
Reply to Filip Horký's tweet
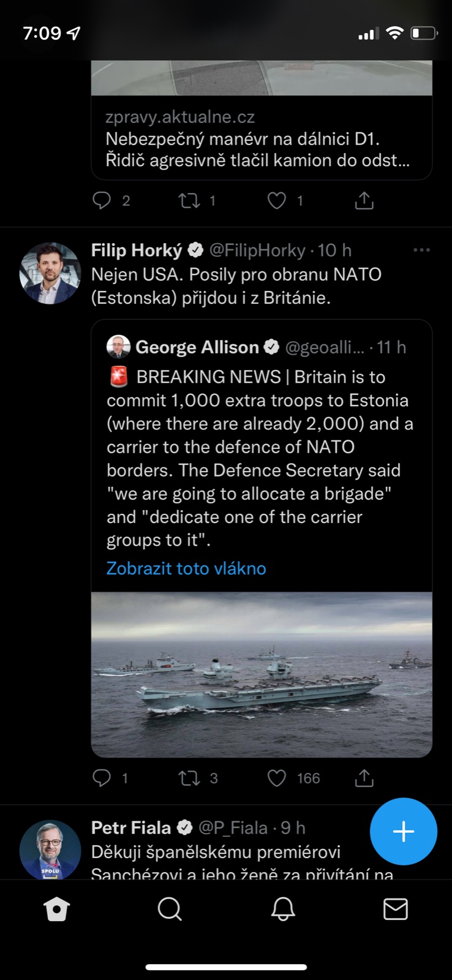pos(102,778)
